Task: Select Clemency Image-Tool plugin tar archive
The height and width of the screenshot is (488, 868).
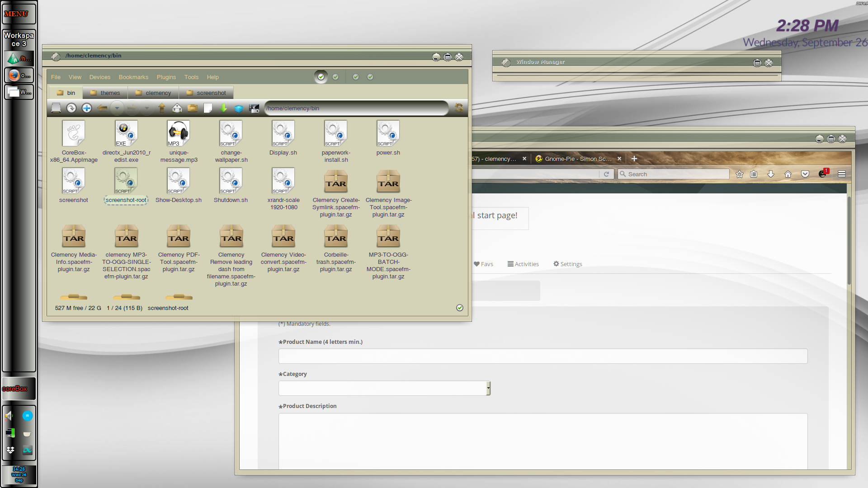Action: tap(388, 193)
